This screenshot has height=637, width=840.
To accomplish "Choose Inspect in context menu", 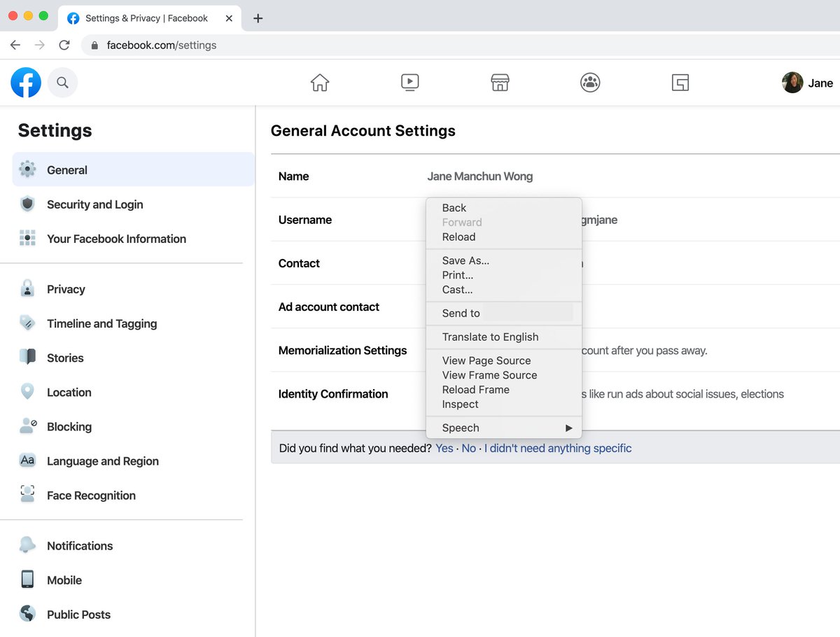I will (504, 405).
